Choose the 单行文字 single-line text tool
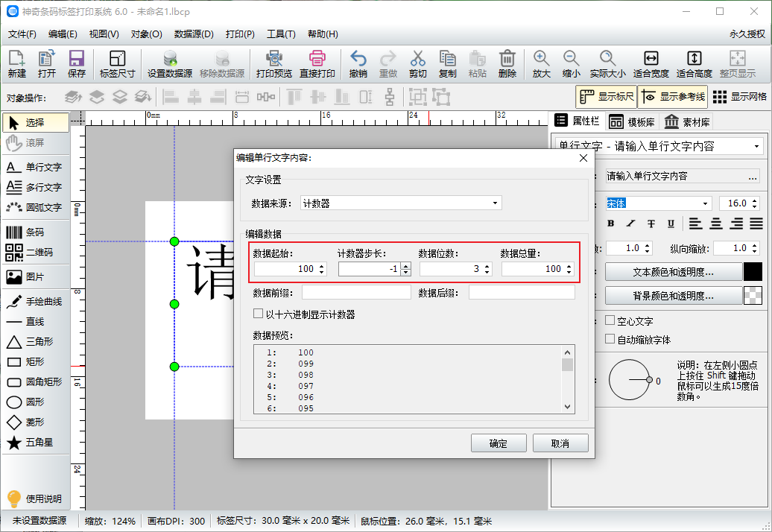 click(x=36, y=168)
